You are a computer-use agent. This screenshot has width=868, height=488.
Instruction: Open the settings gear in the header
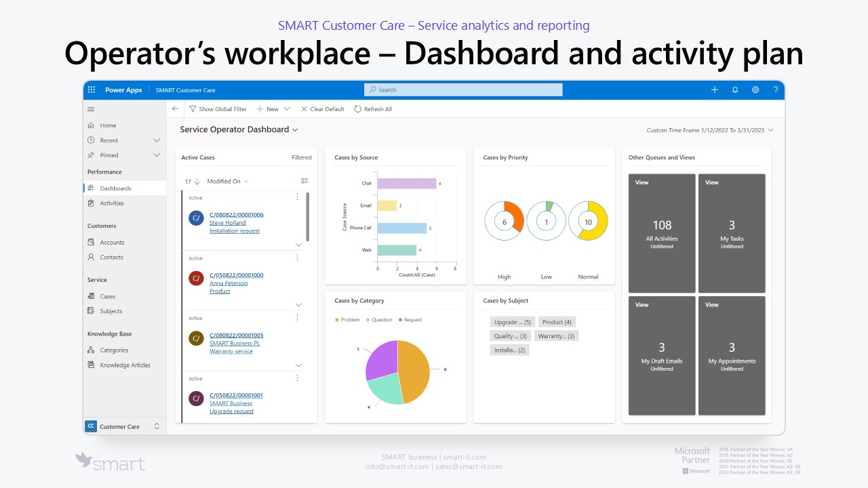pyautogui.click(x=755, y=89)
